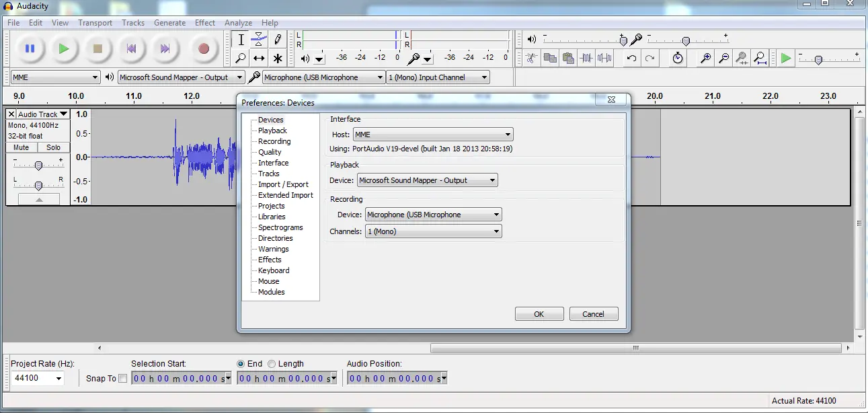The height and width of the screenshot is (413, 868).
Task: Fit project in window zoom icon
Action: (x=760, y=58)
